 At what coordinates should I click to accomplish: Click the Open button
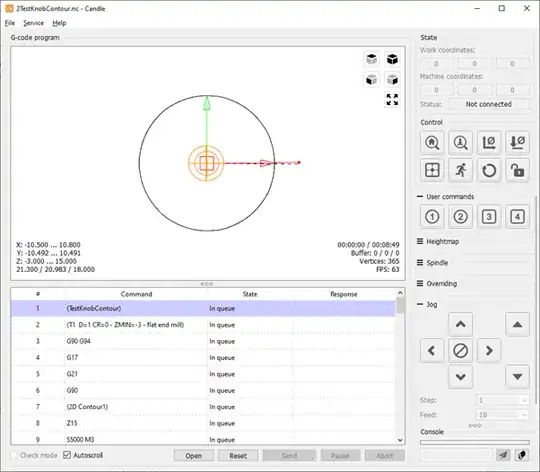(193, 455)
